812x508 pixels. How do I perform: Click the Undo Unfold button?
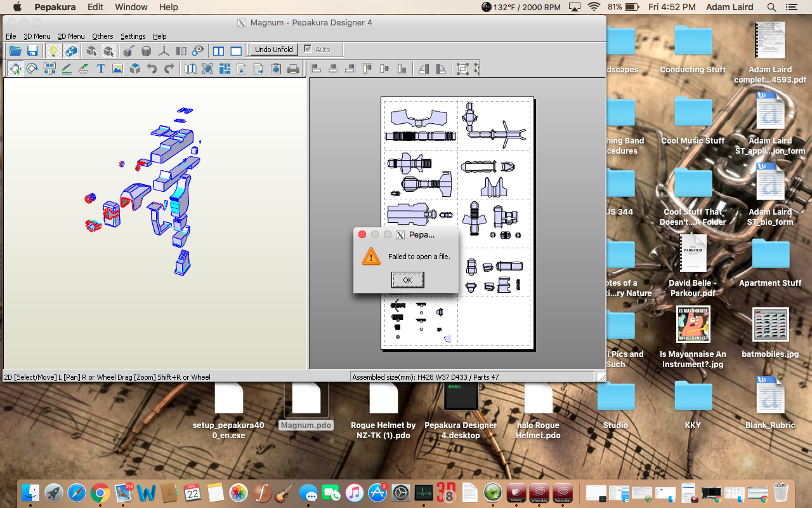[274, 50]
